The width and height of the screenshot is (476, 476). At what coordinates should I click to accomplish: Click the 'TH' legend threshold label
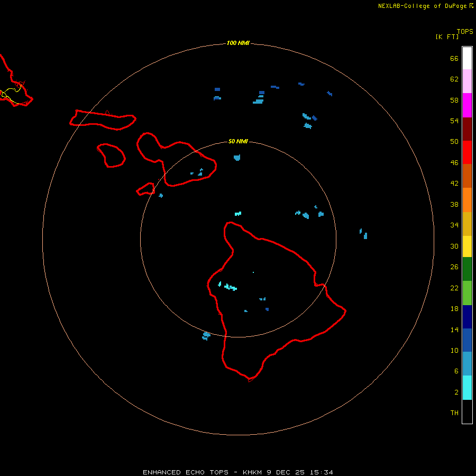point(454,413)
